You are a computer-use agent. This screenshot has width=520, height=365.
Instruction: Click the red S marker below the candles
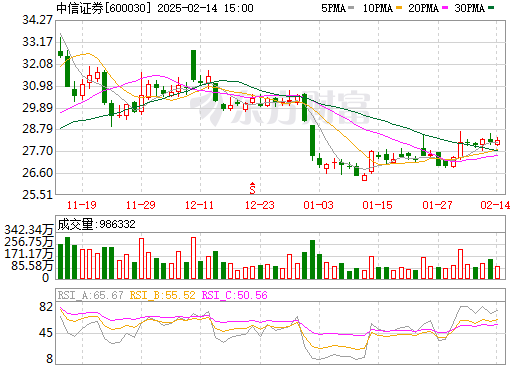click(252, 188)
